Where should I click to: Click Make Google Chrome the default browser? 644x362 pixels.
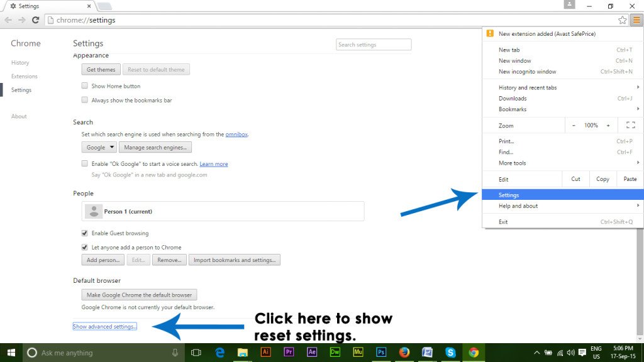[x=139, y=295]
